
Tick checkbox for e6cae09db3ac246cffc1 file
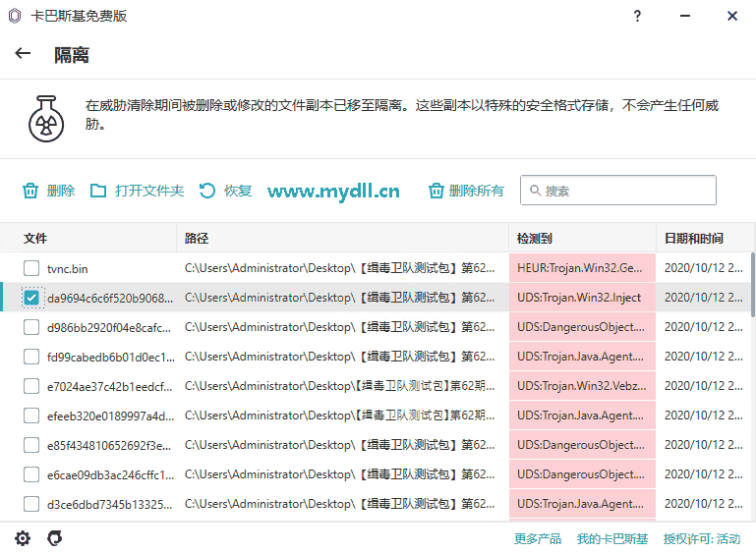[31, 474]
